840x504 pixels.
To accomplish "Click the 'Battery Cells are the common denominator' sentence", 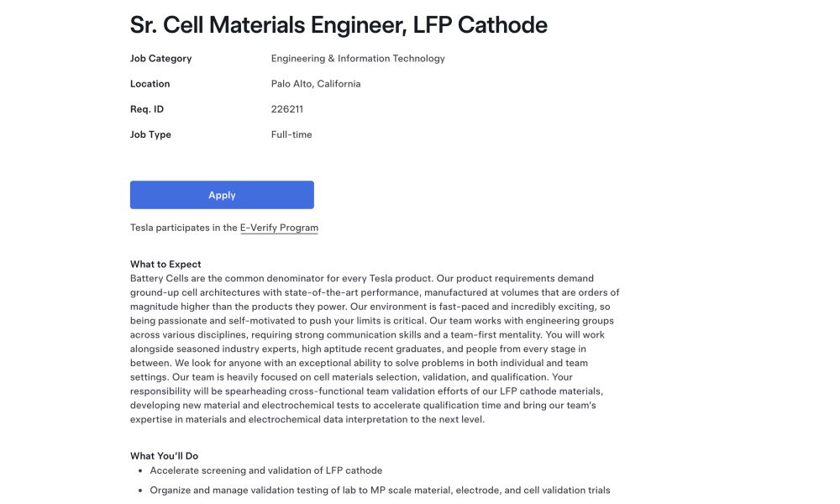I will pyautogui.click(x=281, y=279).
